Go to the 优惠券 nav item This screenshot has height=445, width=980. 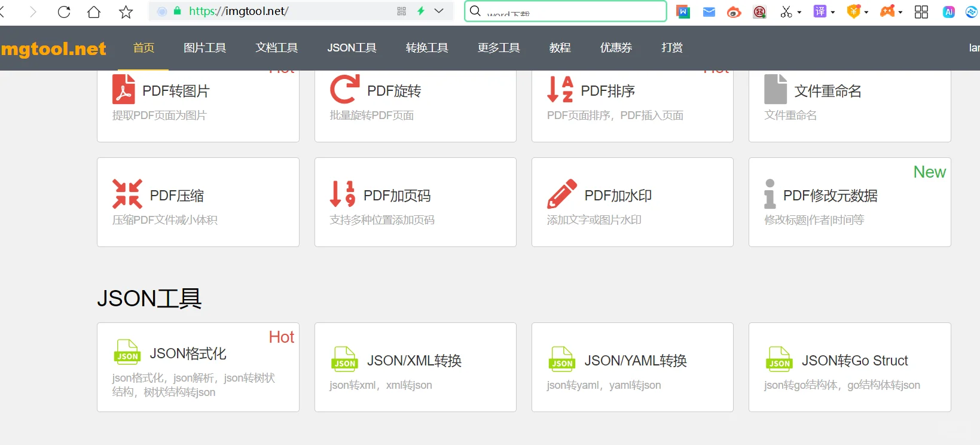(616, 48)
